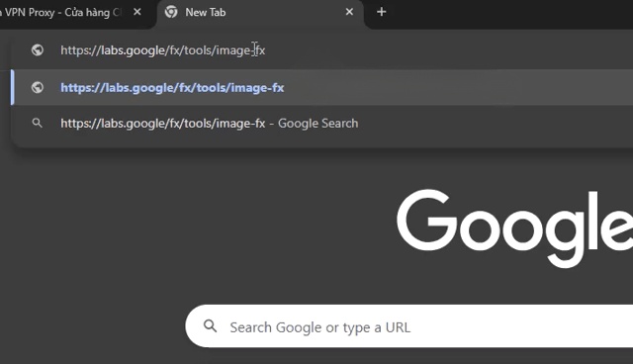Click globe icon in address bar
The height and width of the screenshot is (364, 633).
click(38, 50)
